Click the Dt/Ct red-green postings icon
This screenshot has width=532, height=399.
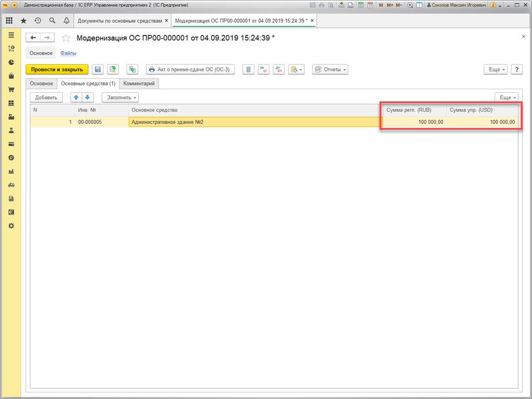(264, 70)
